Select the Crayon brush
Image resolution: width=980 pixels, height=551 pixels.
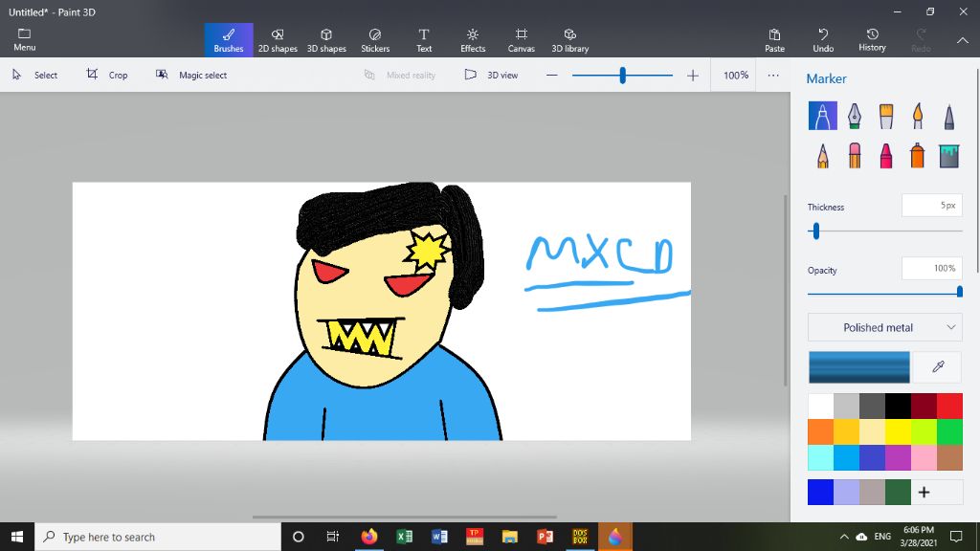point(886,156)
